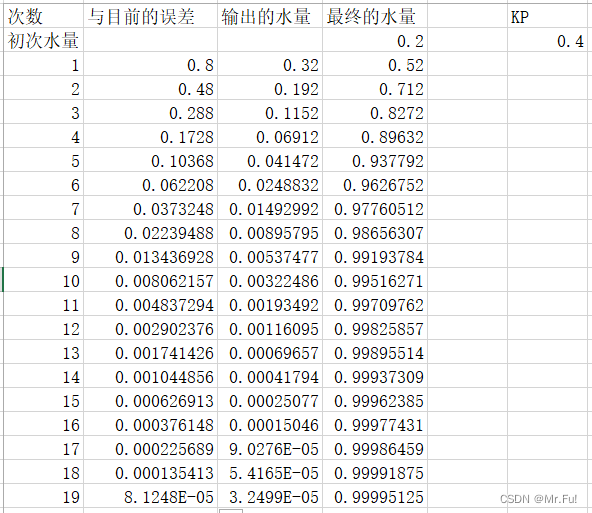Select the error cell 8.1248E-05
Screen dimensions: 592x513
150,496
